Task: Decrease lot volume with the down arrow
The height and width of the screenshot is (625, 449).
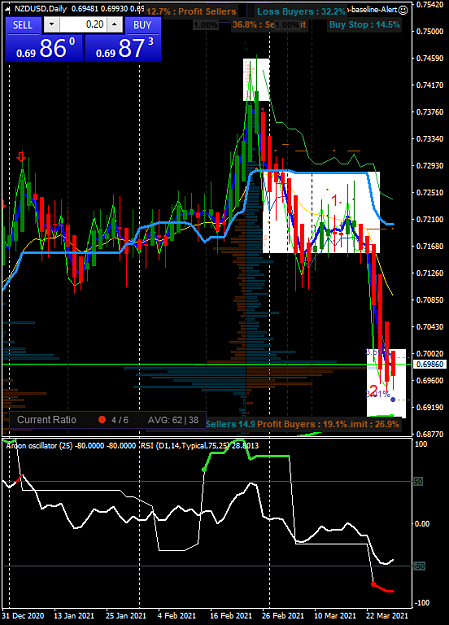Action: (51, 25)
